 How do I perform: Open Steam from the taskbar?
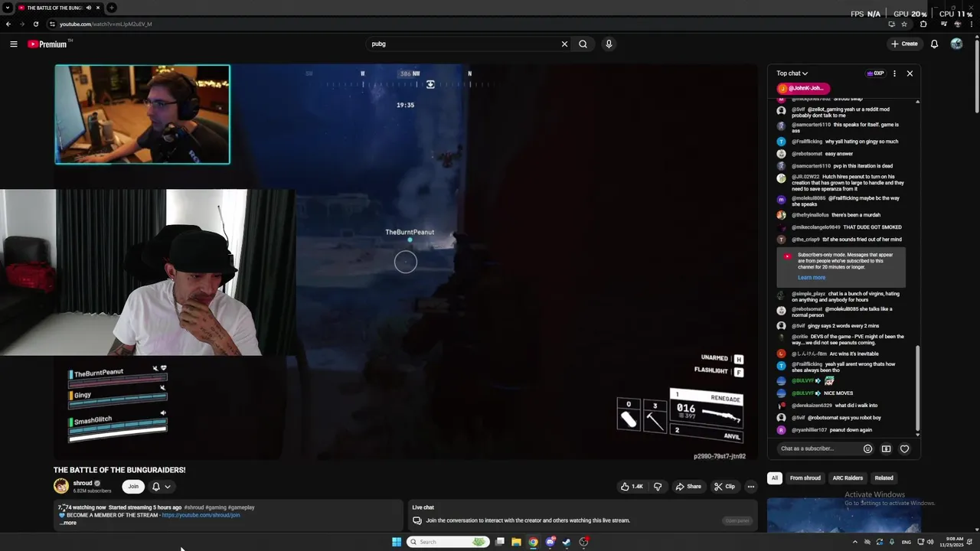coord(567,542)
